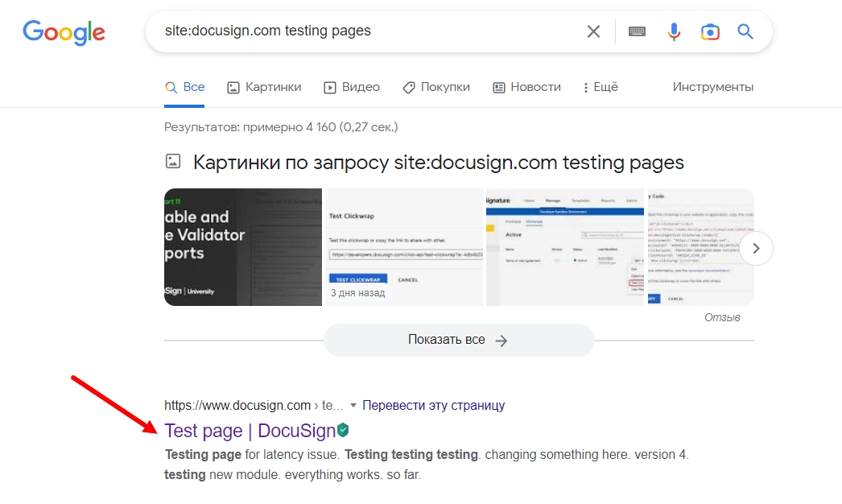Open the Инструменты menu
842x504 pixels.
[714, 87]
